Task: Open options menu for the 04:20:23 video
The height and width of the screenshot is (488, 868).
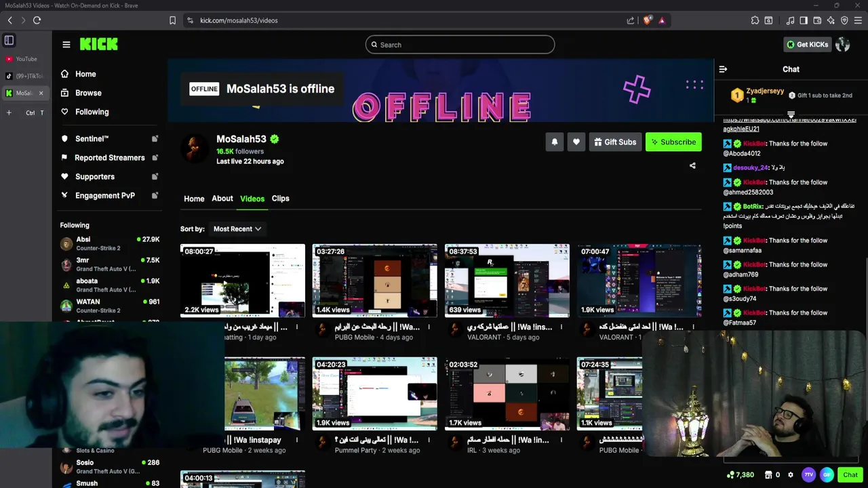Action: coord(429,440)
